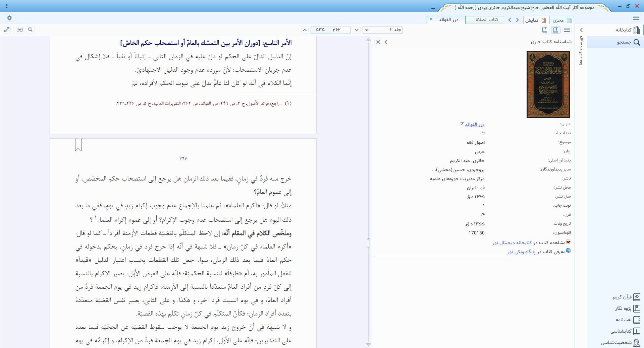Click the small icon next to the درر الفوائد title
Screen dimensions: 644x348
[462, 124]
